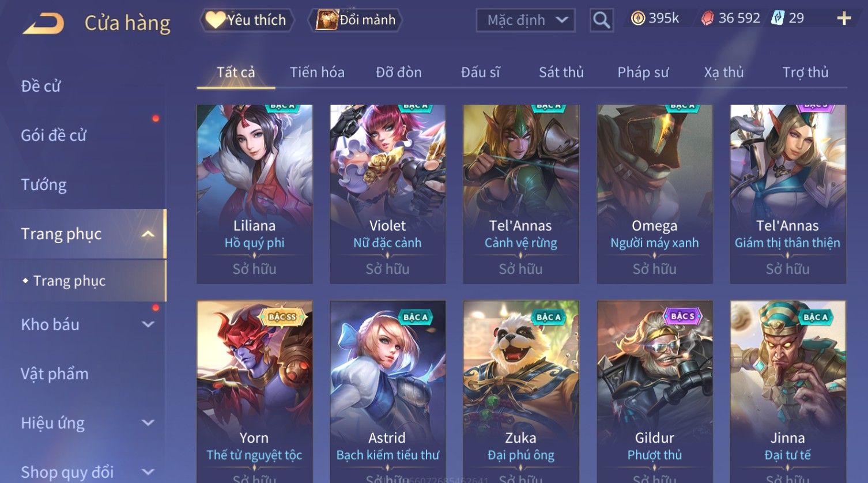This screenshot has height=483, width=868.
Task: Open the Mặc định sort dropdown
Action: pos(526,21)
